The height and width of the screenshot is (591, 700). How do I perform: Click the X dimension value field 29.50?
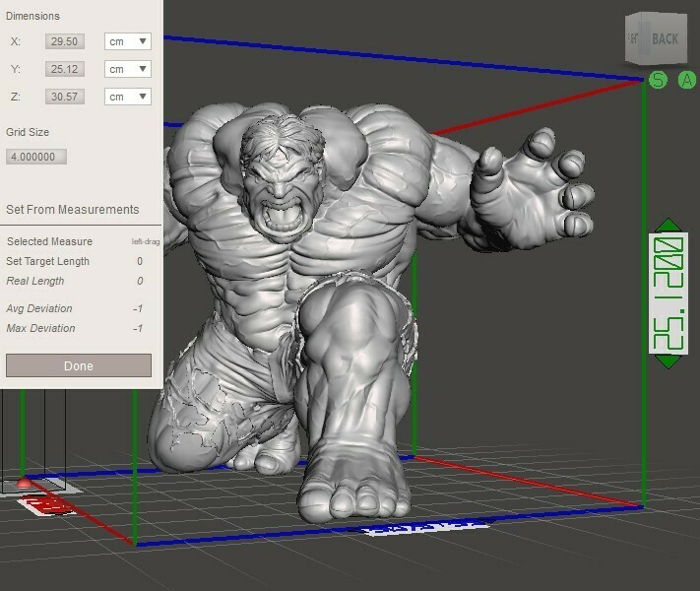[x=66, y=41]
